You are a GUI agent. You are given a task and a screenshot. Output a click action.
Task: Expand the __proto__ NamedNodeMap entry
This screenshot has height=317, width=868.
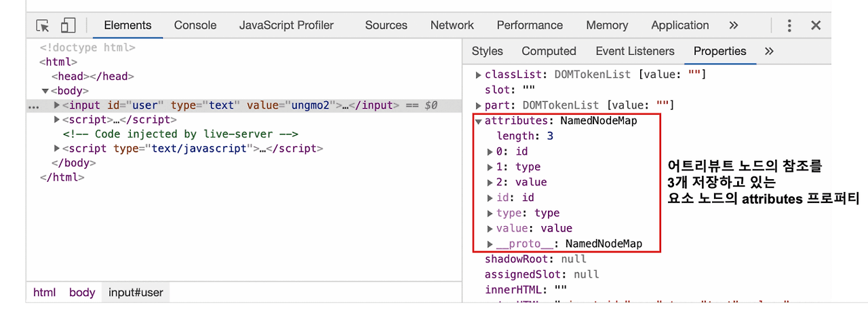pyautogui.click(x=490, y=244)
